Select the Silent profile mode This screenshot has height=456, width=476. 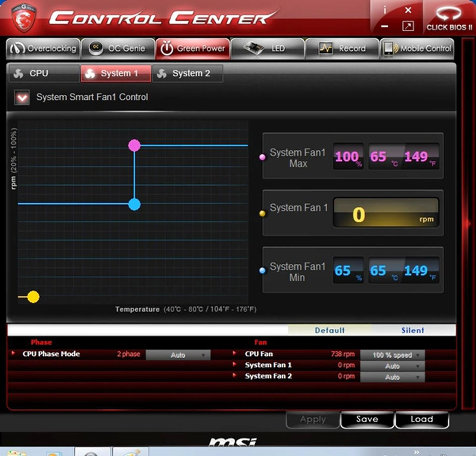coord(413,330)
